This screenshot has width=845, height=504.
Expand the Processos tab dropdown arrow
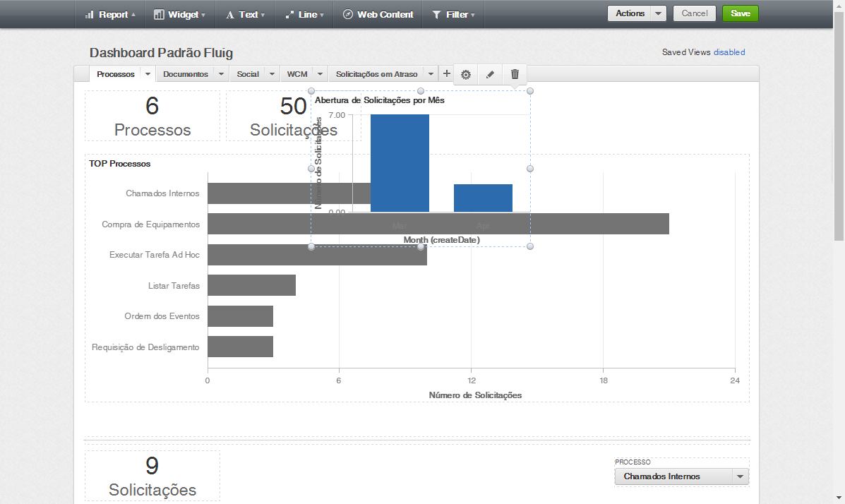148,74
